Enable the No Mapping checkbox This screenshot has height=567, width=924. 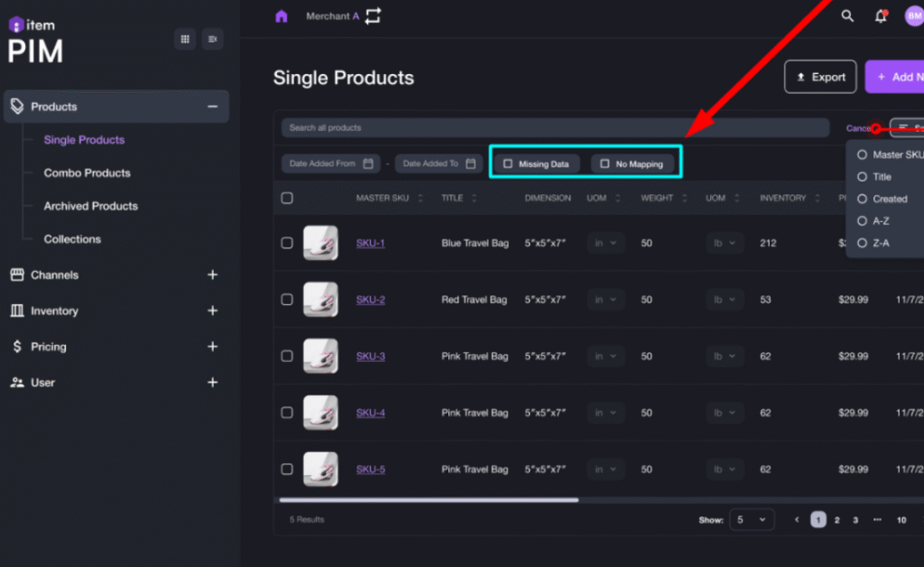click(x=605, y=164)
